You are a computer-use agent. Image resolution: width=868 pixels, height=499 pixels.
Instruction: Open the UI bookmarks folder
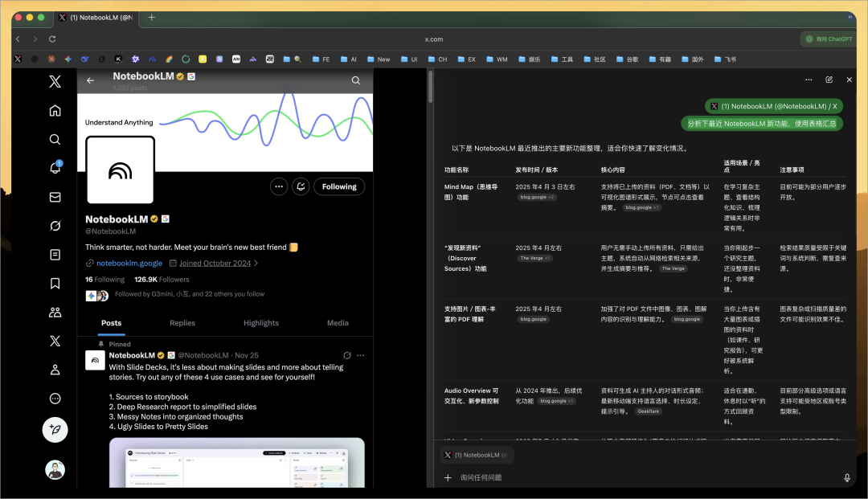(409, 59)
